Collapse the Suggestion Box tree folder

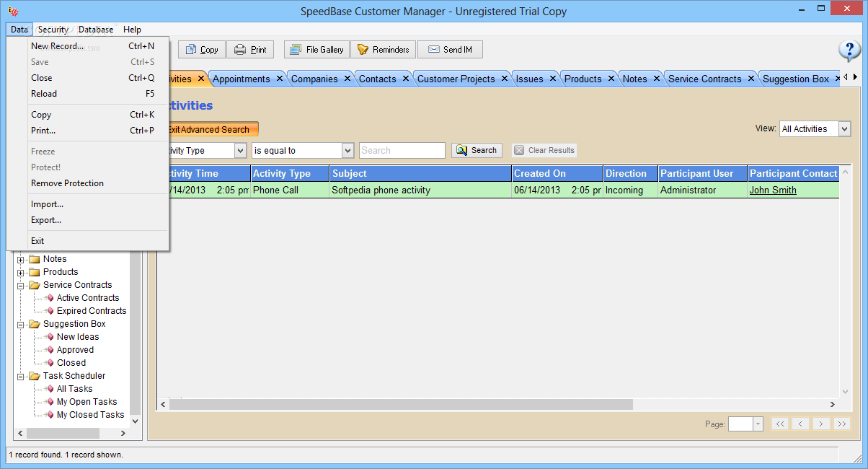click(x=21, y=325)
